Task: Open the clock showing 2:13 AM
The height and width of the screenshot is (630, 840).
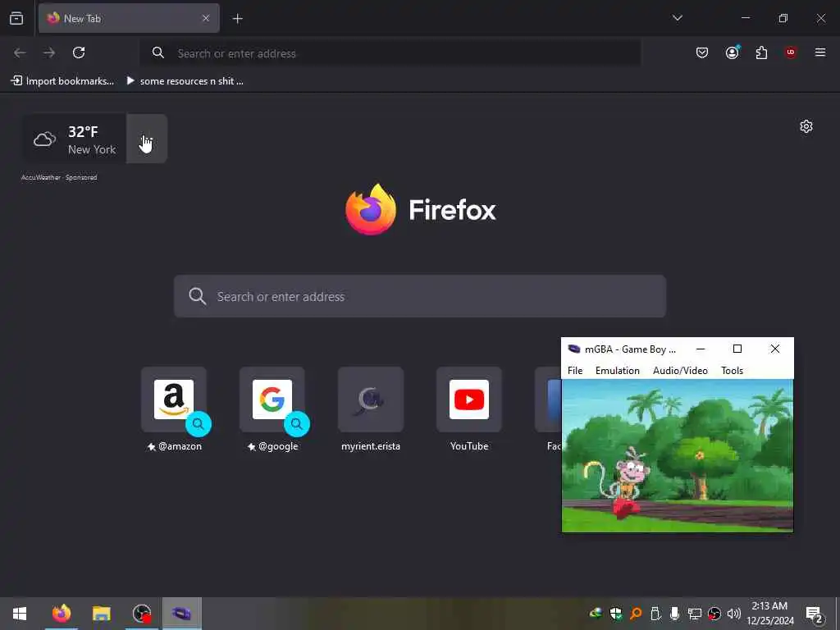Action: (x=769, y=614)
